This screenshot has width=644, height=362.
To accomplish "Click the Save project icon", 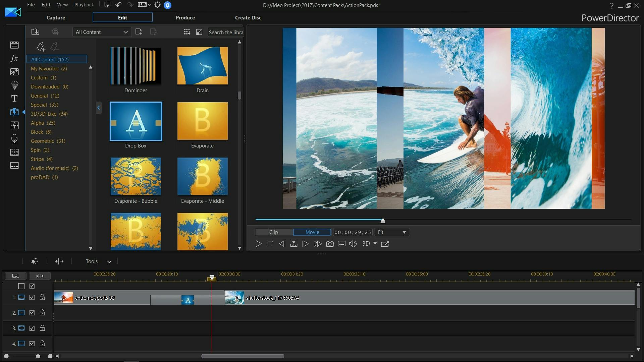I will click(x=107, y=5).
